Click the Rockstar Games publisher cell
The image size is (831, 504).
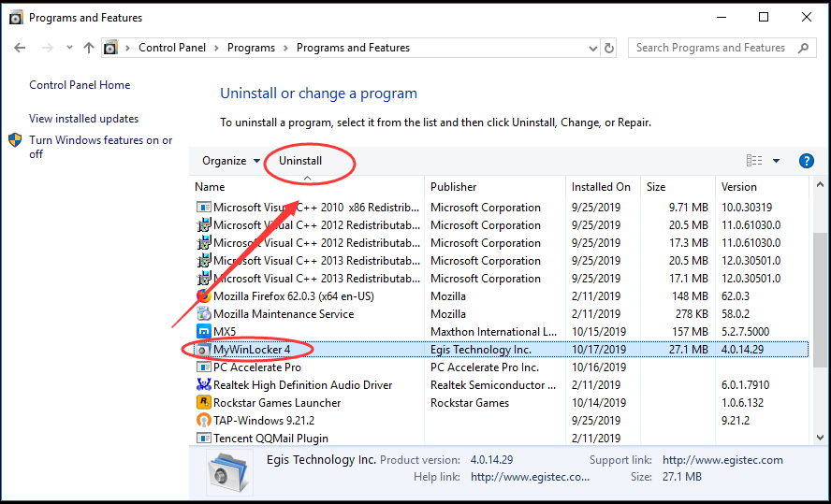(470, 402)
